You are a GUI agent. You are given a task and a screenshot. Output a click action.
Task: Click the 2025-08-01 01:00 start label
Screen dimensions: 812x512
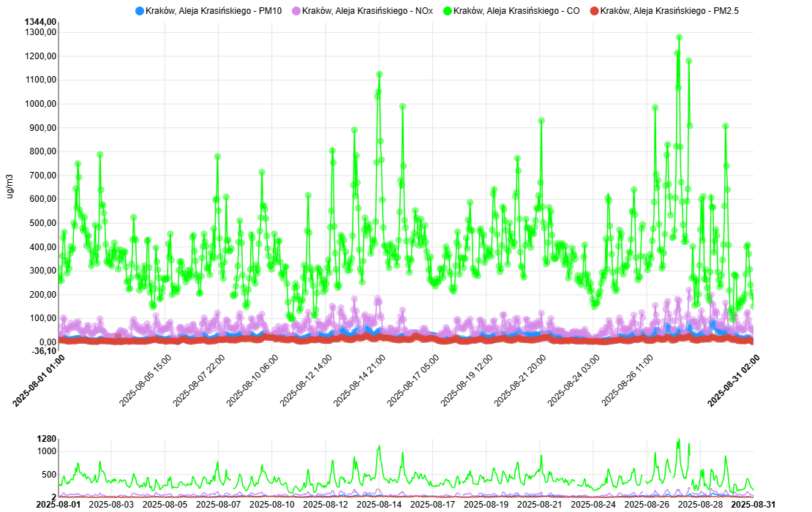pos(39,380)
